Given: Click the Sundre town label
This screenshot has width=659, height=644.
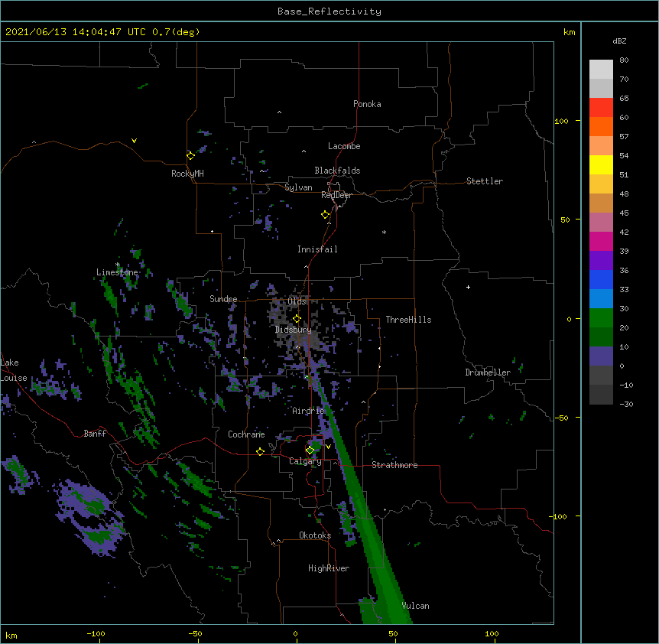Looking at the screenshot, I should click(223, 299).
